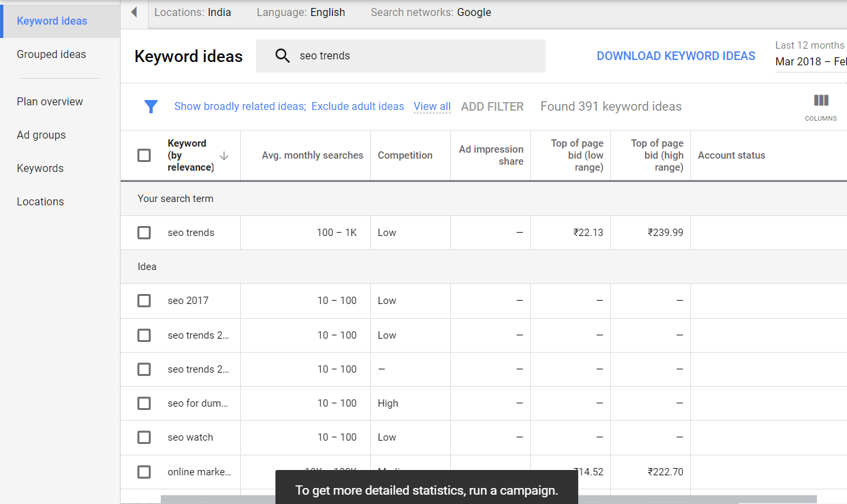Open Grouped ideas in sidebar
The height and width of the screenshot is (504, 847).
[51, 55]
